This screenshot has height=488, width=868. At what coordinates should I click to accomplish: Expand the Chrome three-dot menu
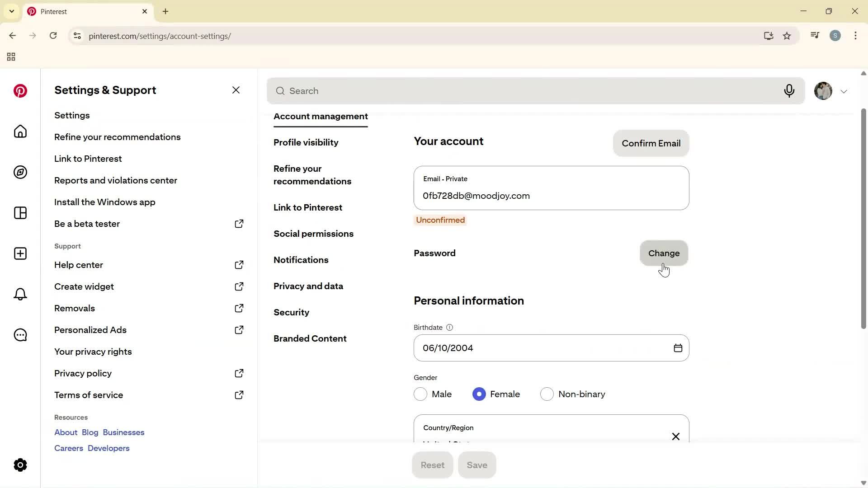(856, 36)
